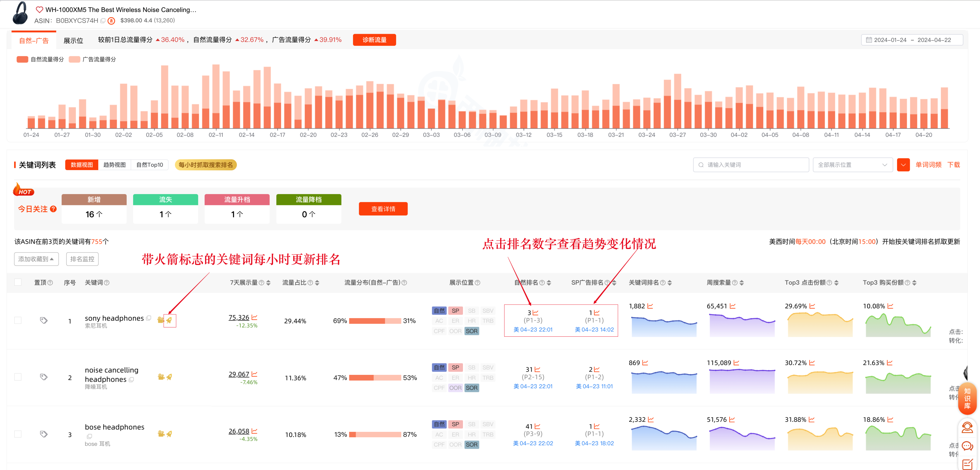Copy the keyword sony headphones via copy icon
The width and height of the screenshot is (980, 470).
[x=149, y=318]
